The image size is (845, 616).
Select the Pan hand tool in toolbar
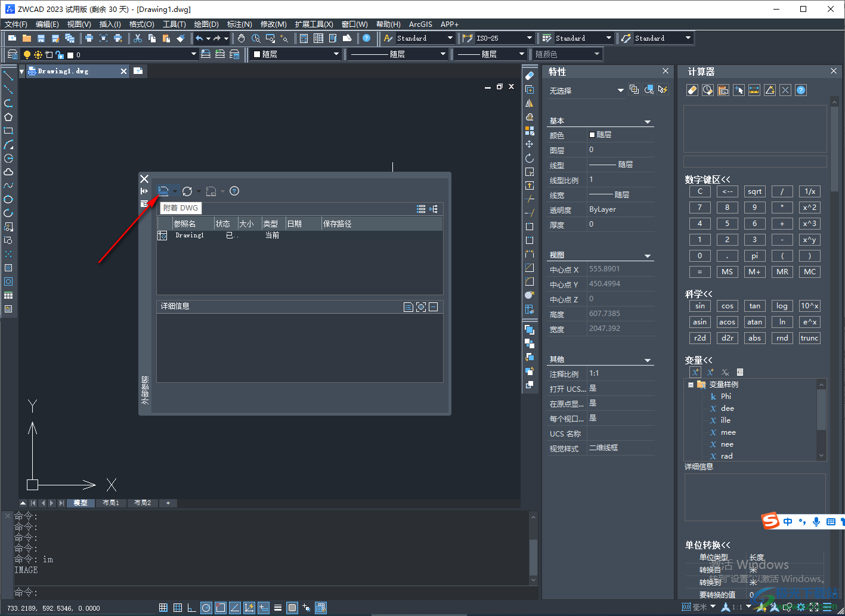(241, 38)
